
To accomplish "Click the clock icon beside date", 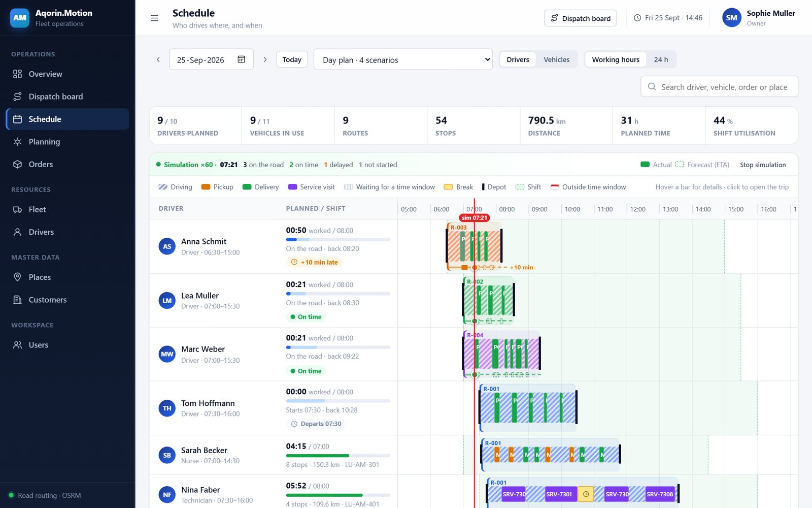I will point(637,18).
